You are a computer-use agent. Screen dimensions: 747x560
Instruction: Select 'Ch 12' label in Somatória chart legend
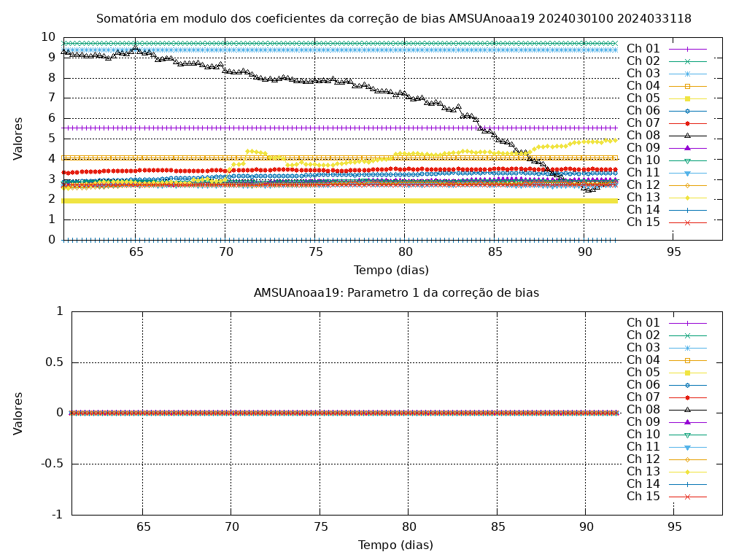(643, 184)
